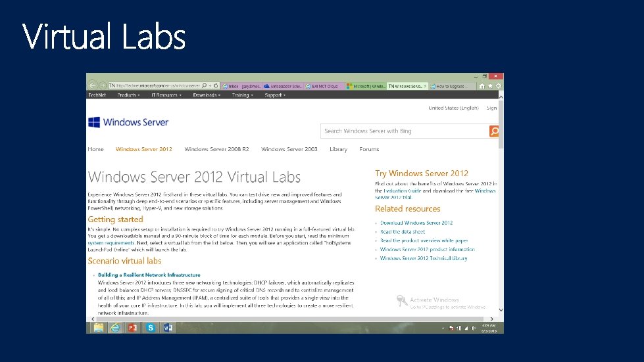Show hidden tray icons arrow

click(443, 328)
